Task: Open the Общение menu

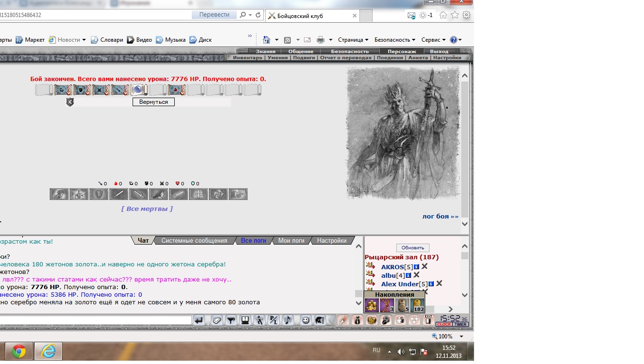Action: click(x=301, y=51)
